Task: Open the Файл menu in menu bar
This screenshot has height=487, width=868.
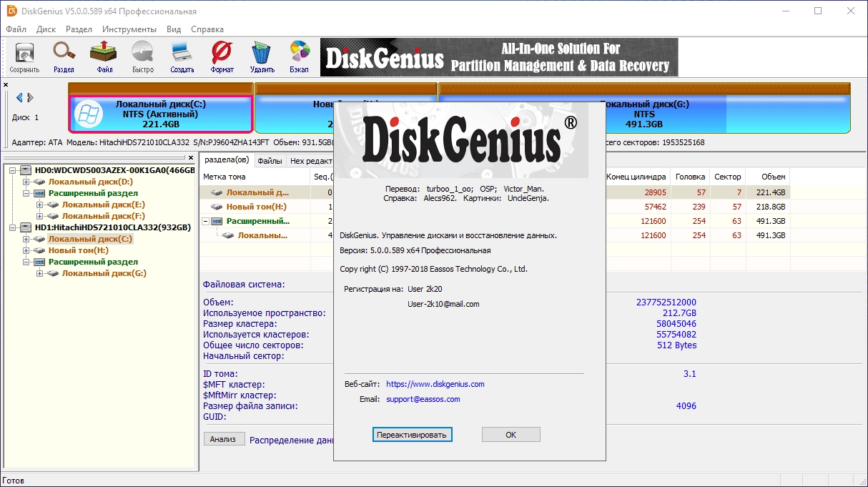Action: [x=16, y=29]
